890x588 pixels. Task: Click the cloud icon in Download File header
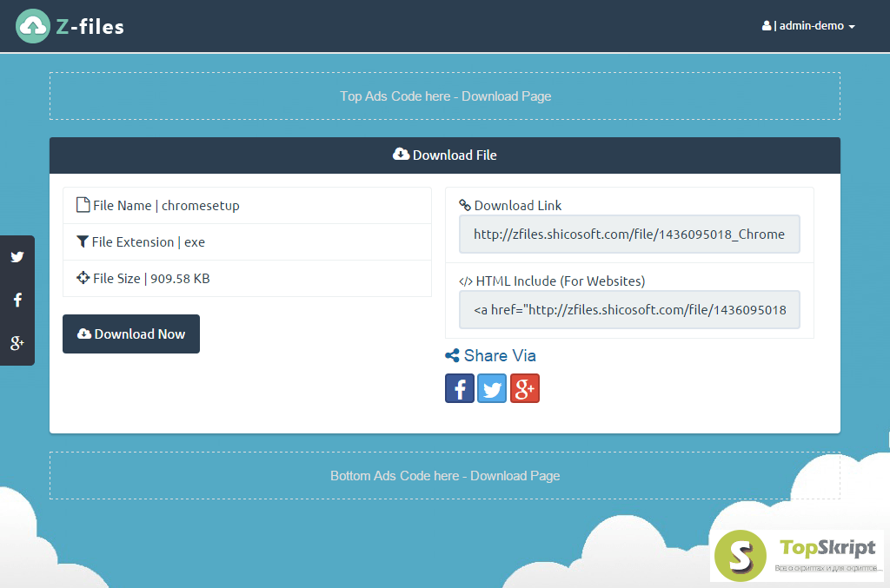coord(401,155)
